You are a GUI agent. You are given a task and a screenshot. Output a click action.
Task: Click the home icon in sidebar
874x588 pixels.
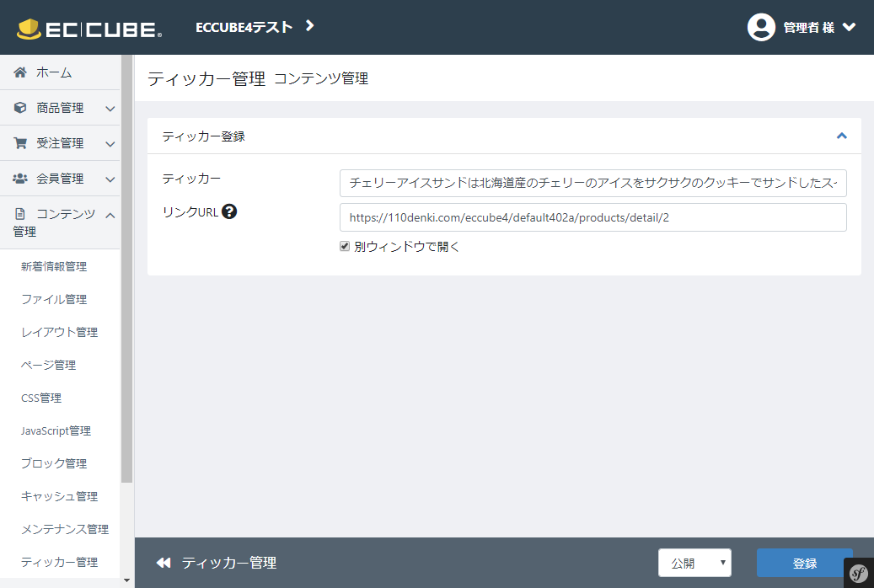20,72
